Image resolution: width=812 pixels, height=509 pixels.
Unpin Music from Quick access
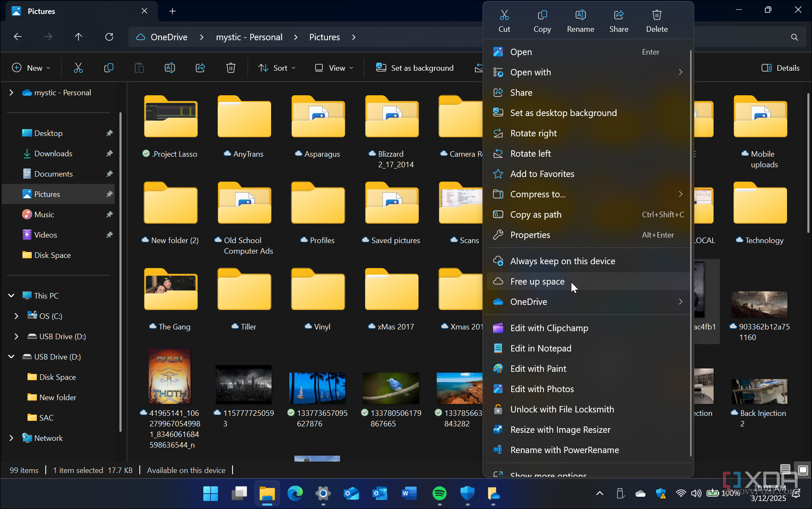point(109,215)
